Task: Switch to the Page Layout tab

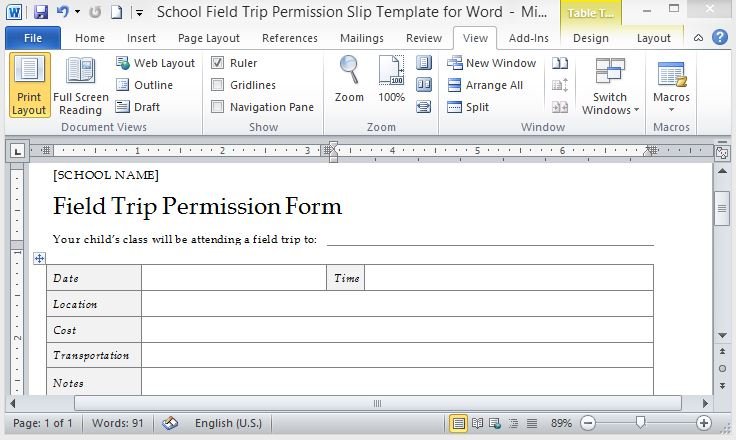Action: pos(208,38)
